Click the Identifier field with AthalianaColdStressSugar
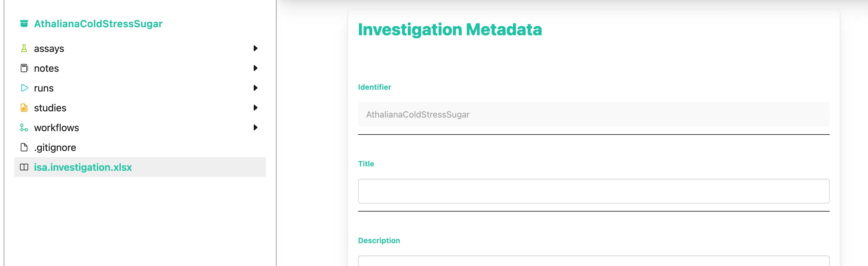 [x=594, y=114]
